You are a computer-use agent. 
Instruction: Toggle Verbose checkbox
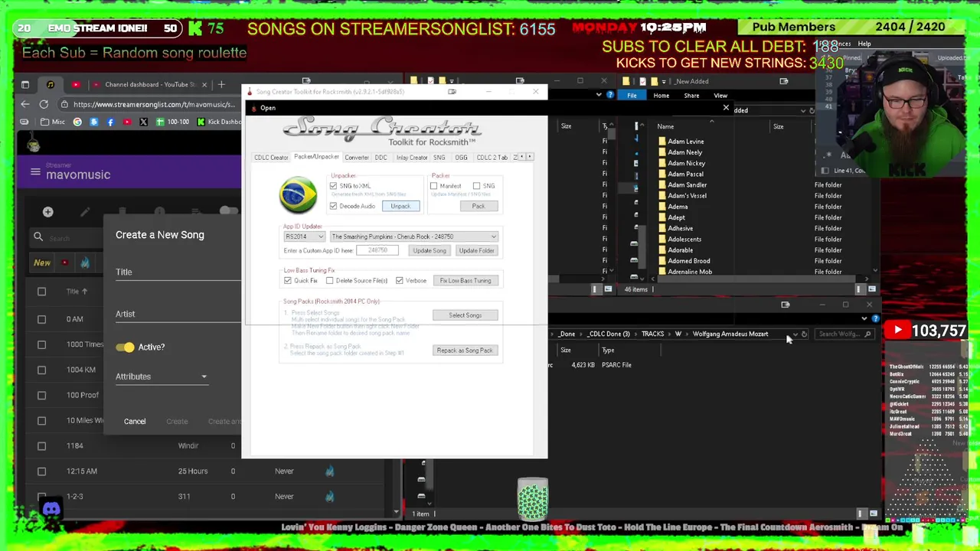point(399,281)
